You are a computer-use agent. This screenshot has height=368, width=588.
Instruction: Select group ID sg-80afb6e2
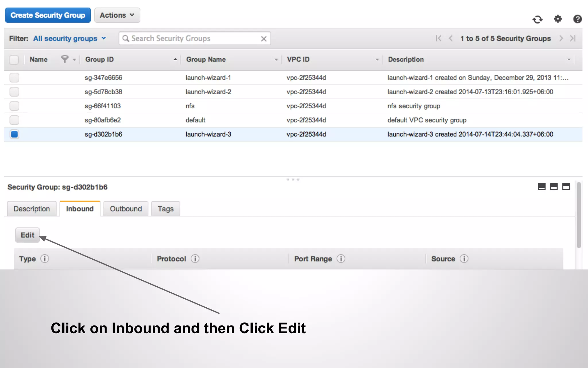(x=103, y=120)
